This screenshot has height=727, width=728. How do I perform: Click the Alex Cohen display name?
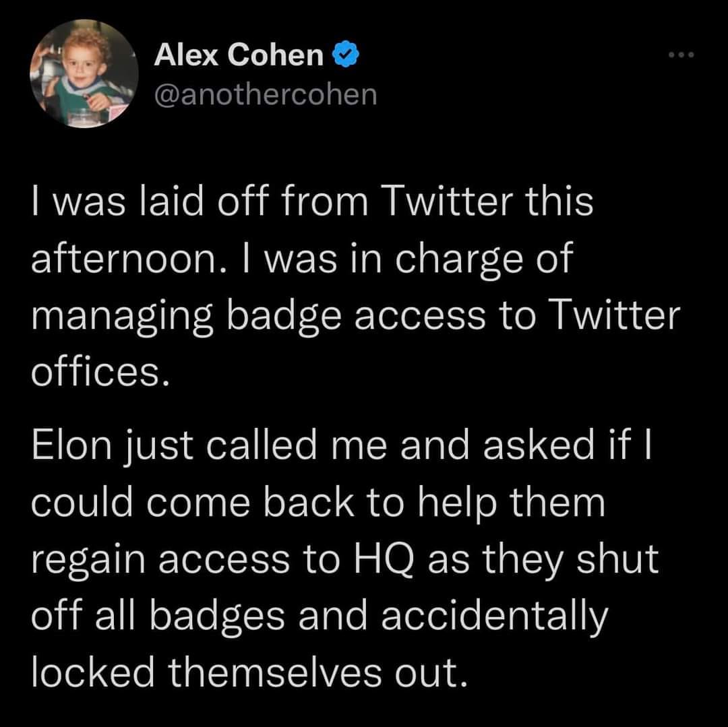239,55
